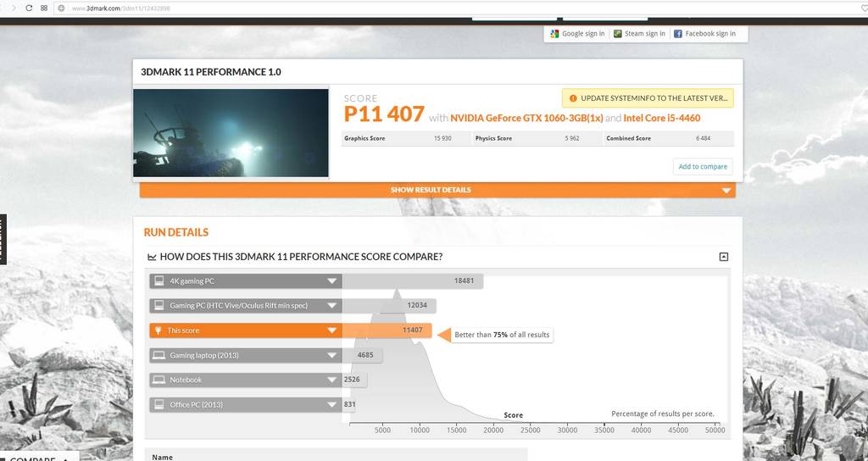868x461 pixels.
Task: Click the Google logo icon
Action: click(x=554, y=34)
